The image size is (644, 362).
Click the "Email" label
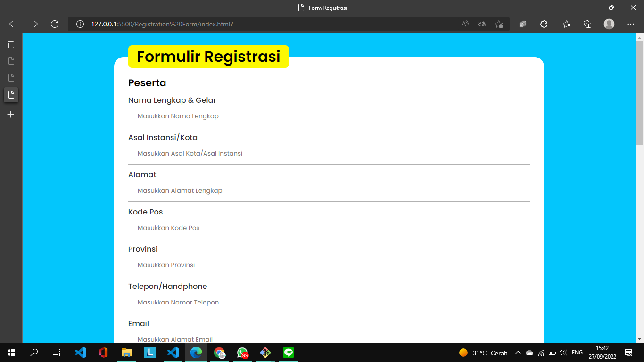[139, 324]
